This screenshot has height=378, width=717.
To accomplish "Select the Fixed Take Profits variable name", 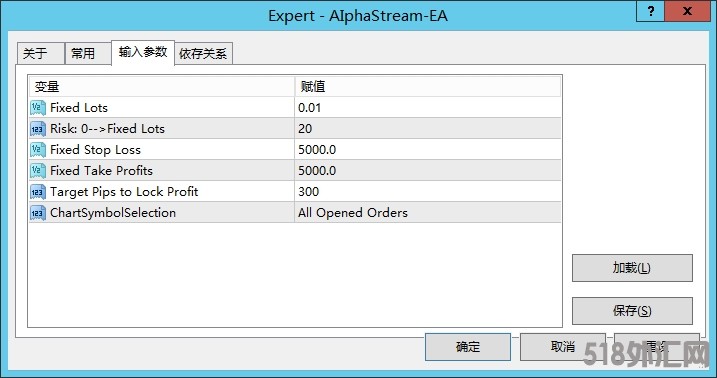I will (102, 171).
